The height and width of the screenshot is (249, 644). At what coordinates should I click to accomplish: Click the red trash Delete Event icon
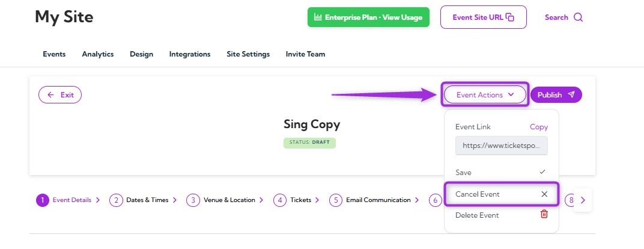(x=544, y=214)
